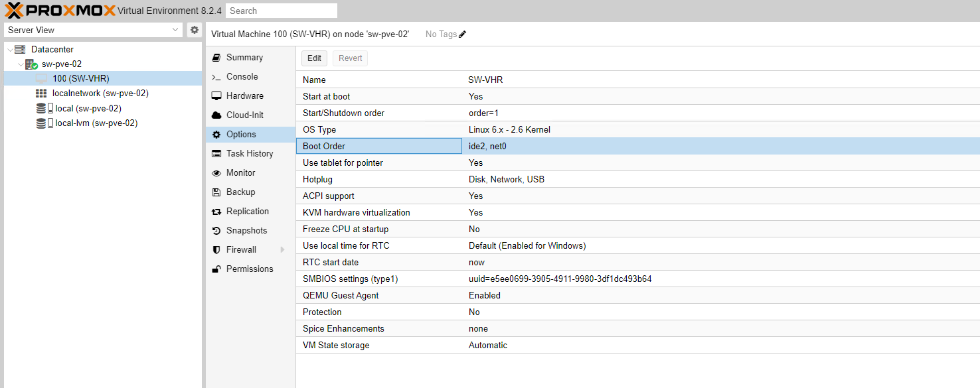The image size is (980, 388).
Task: Click the Proxmox logo
Action: click(60, 11)
